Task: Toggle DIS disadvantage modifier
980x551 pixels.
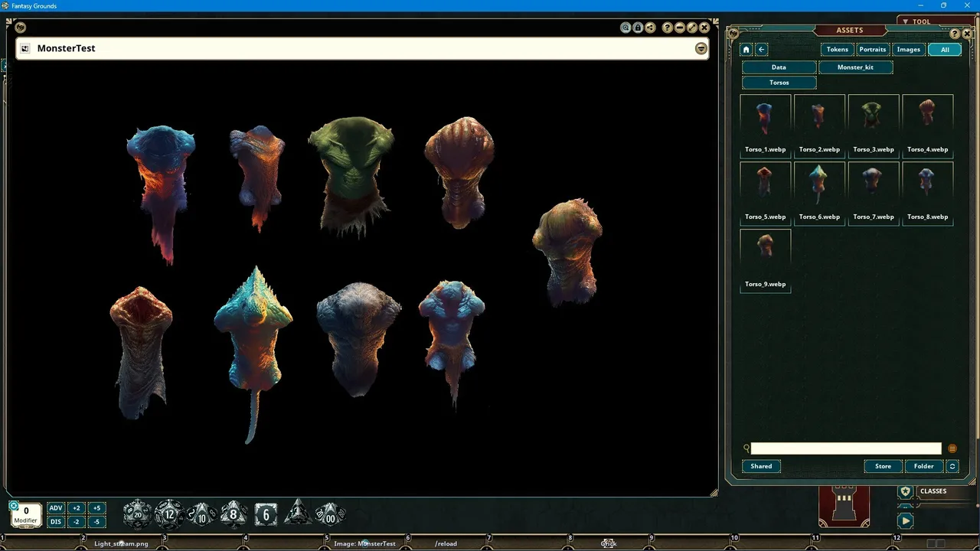Action: pyautogui.click(x=56, y=522)
